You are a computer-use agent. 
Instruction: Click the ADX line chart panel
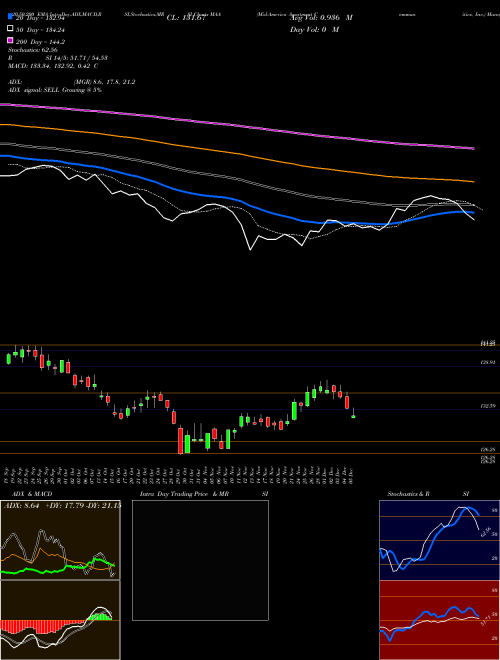tap(60, 540)
